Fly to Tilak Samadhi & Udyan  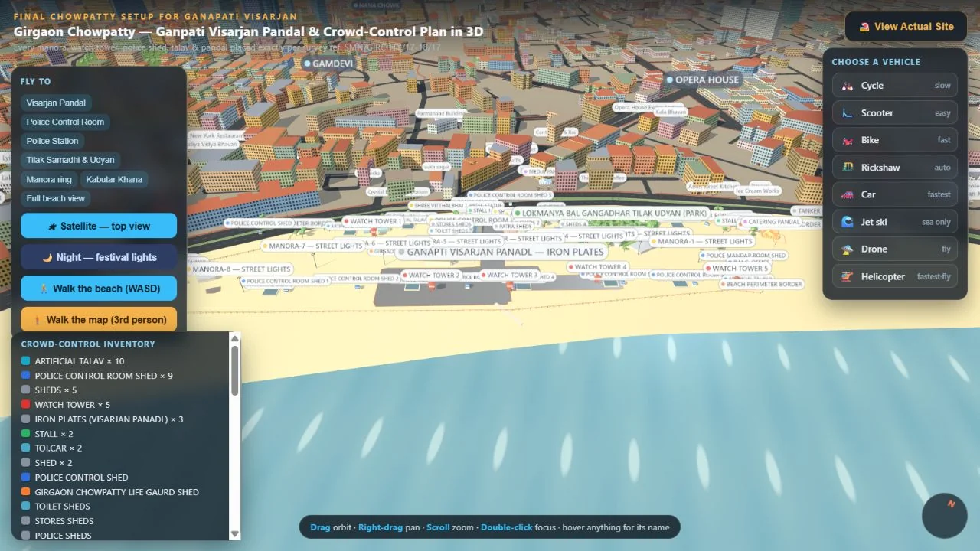(x=70, y=160)
